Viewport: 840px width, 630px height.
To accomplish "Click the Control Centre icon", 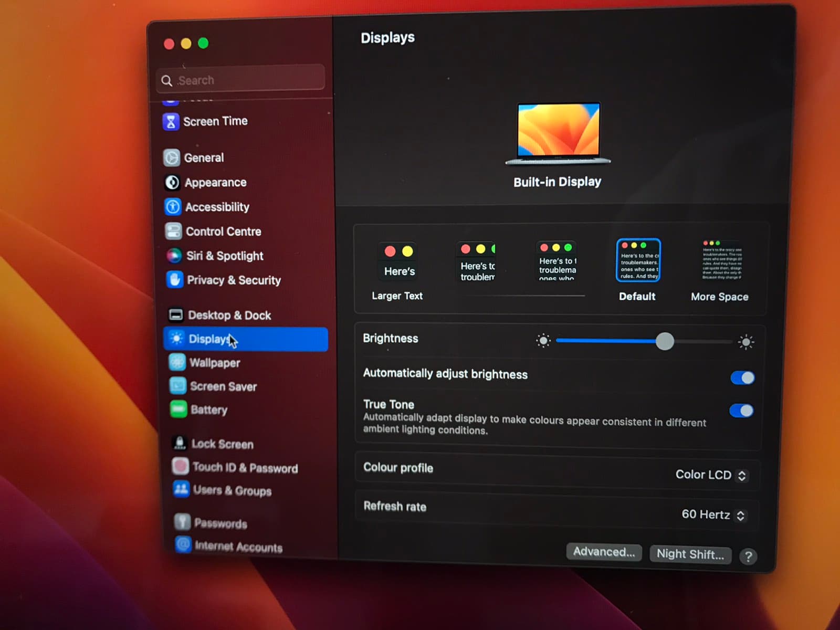I will (x=173, y=231).
